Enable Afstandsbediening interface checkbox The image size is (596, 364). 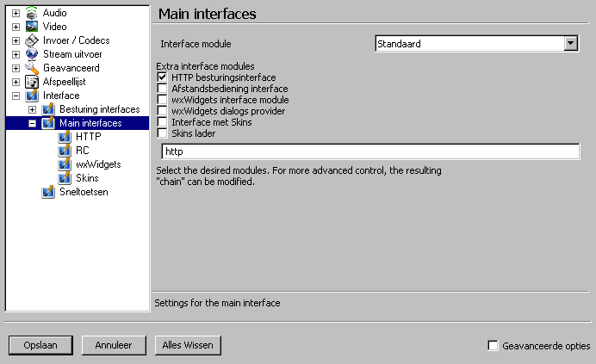point(162,89)
